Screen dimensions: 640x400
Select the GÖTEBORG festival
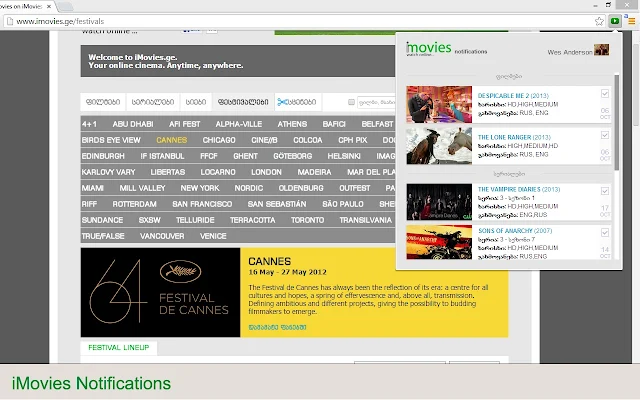point(293,156)
